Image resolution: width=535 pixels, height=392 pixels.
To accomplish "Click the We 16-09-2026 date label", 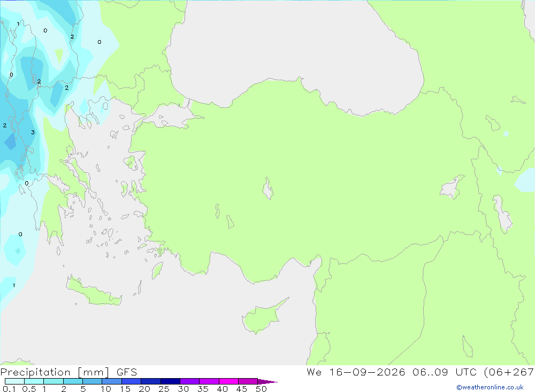I will 356,372.
